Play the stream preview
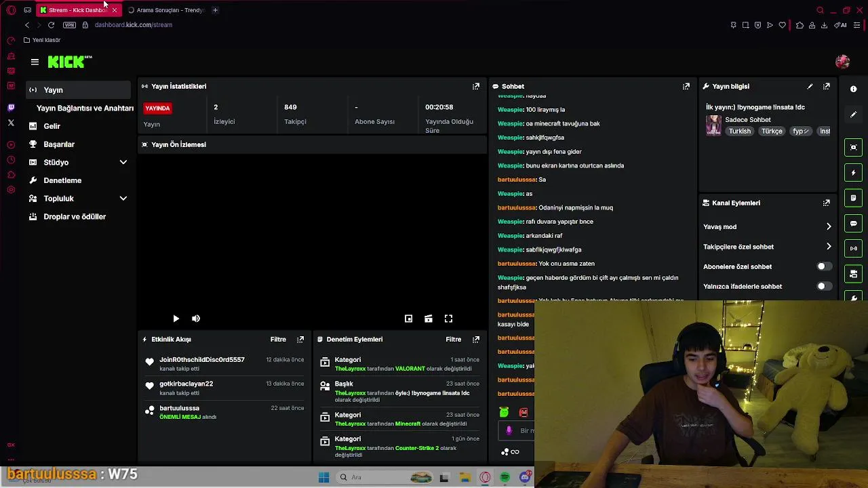This screenshot has height=488, width=868. pyautogui.click(x=176, y=319)
